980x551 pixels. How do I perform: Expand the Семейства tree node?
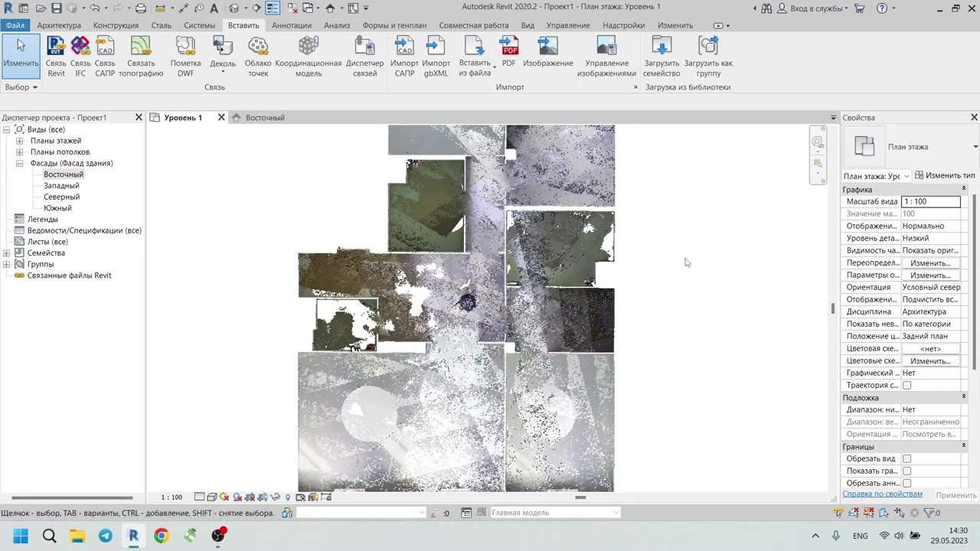(x=7, y=253)
